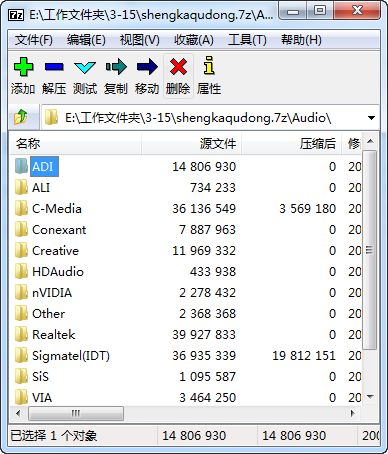Viewport: 388px width, 454px height.
Task: Click the horizontal scrollbar right arrow
Action: click(353, 414)
